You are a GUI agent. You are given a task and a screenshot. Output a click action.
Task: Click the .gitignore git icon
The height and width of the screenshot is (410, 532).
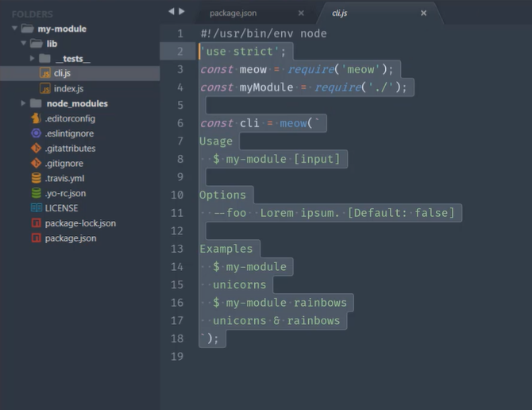point(36,163)
